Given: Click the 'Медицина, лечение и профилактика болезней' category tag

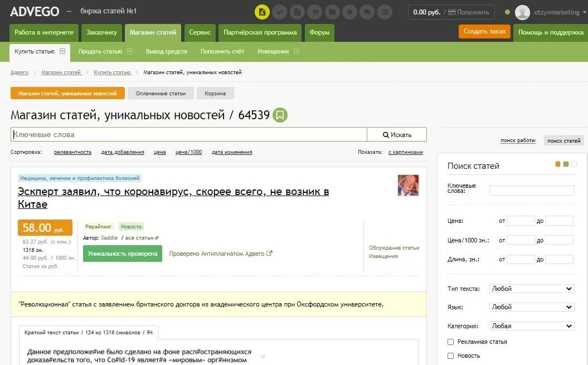Looking at the screenshot, I should click(x=80, y=178).
